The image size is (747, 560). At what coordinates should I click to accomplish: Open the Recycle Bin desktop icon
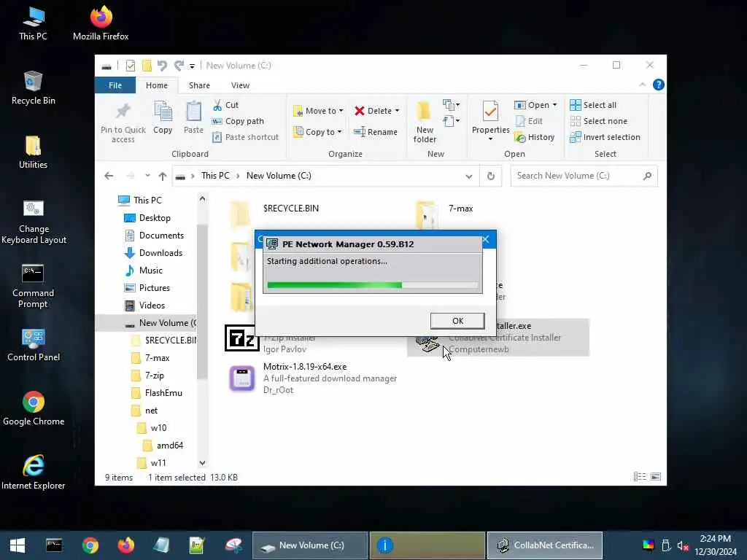pyautogui.click(x=33, y=88)
